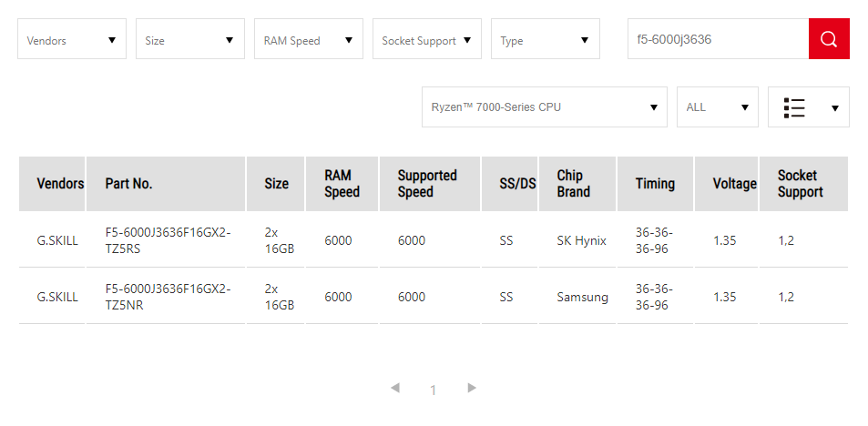Expand the Size filter dropdown
Viewport: 868px width, 426px height.
[x=190, y=40]
